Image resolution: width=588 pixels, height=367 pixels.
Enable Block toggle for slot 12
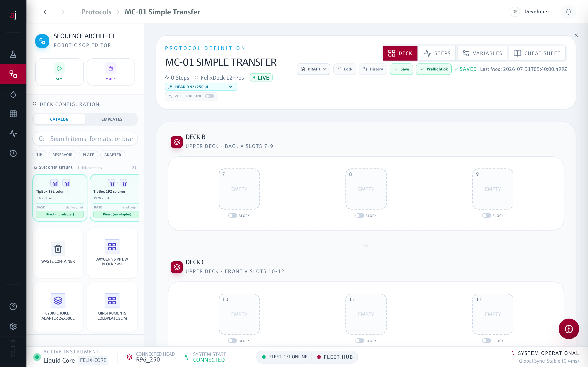pyautogui.click(x=486, y=341)
